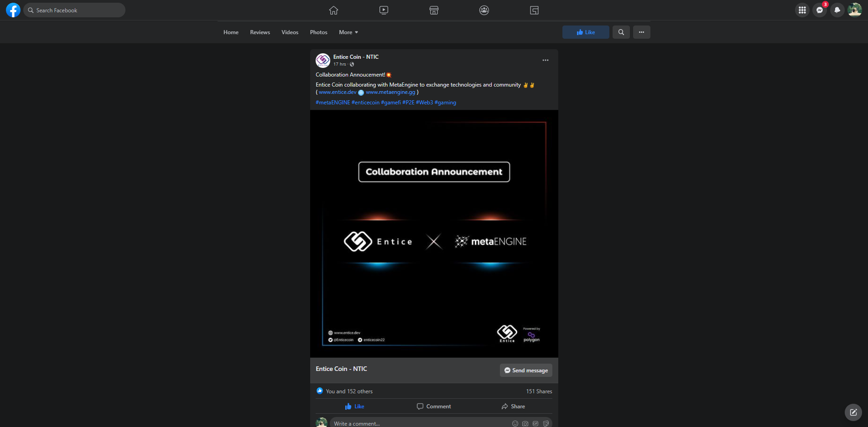Click the public audience globe icon
The height and width of the screenshot is (427, 868).
(352, 64)
